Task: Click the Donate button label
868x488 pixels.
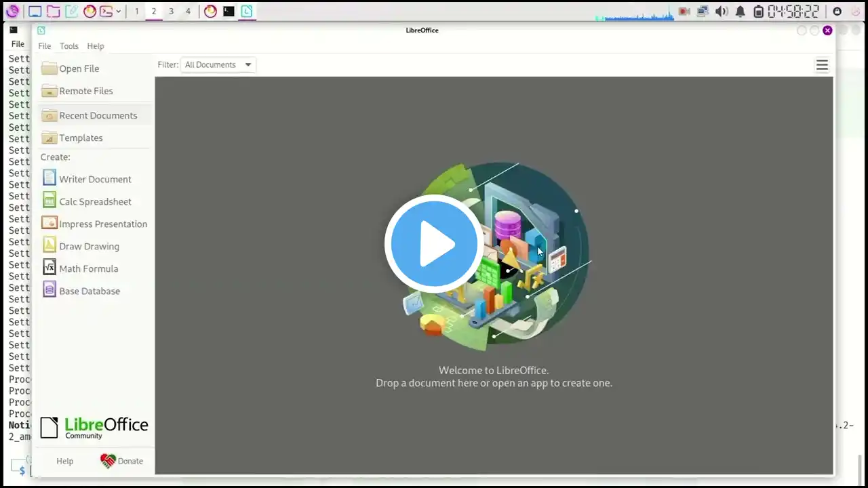Action: tap(130, 461)
